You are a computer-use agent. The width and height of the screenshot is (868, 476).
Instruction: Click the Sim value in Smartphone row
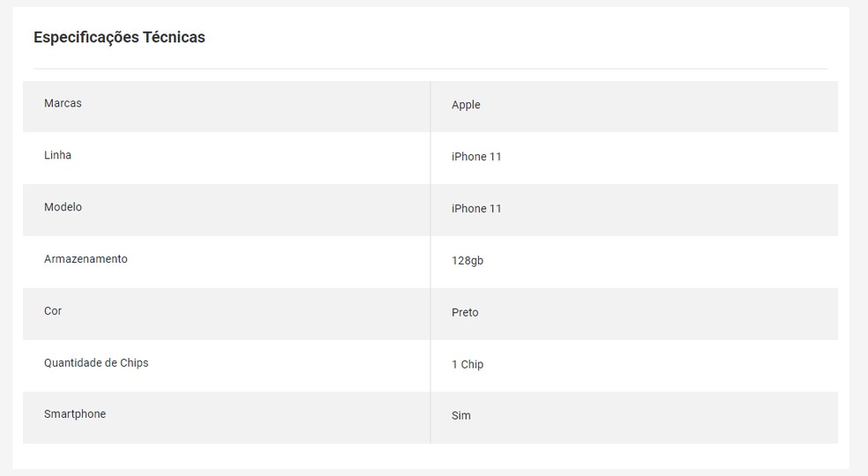point(461,416)
